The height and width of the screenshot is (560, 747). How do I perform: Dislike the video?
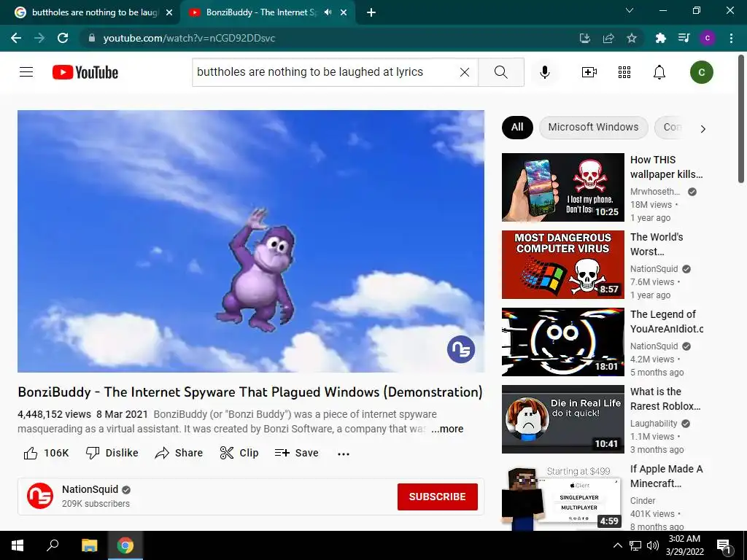pos(112,453)
